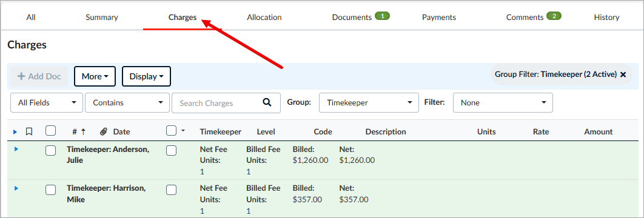Expand the Anderson, Julie timekeeper group
644x218 pixels.
point(16,149)
